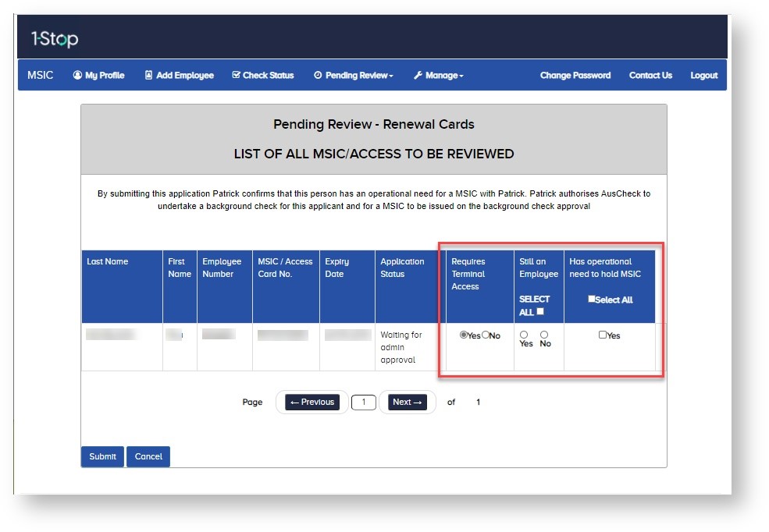
Task: Open Change Password
Action: tap(575, 75)
